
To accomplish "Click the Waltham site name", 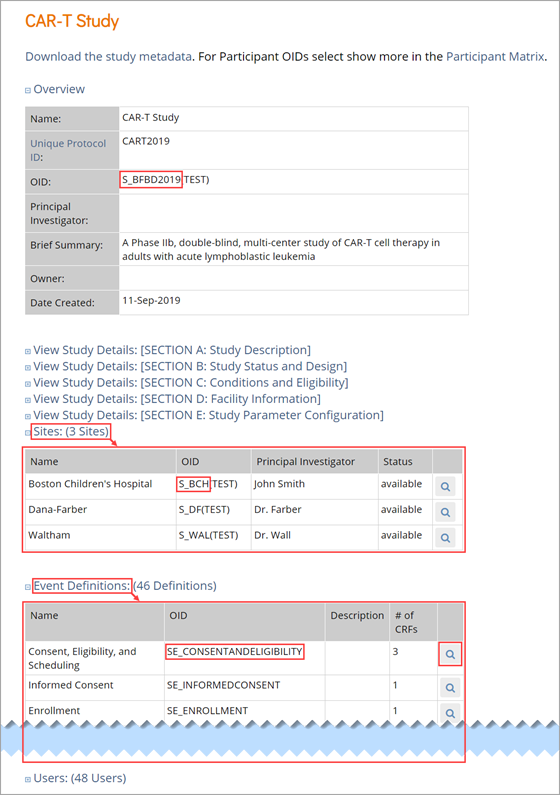I will click(49, 535).
